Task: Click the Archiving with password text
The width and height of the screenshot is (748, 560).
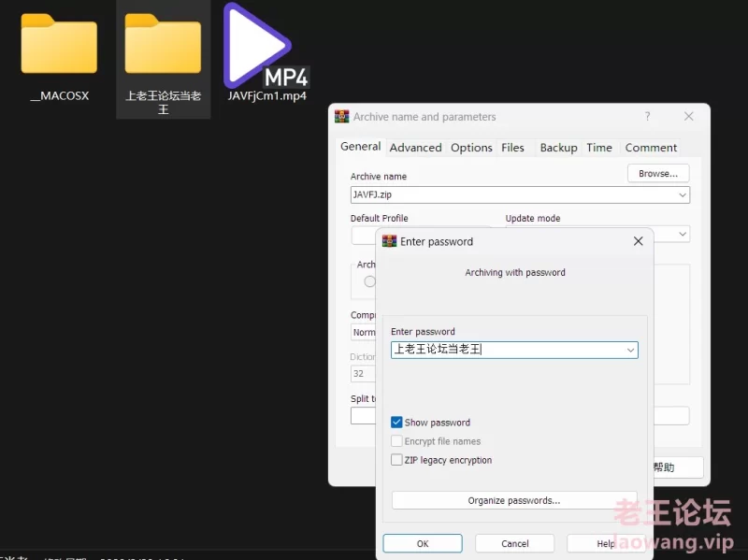Action: [515, 272]
